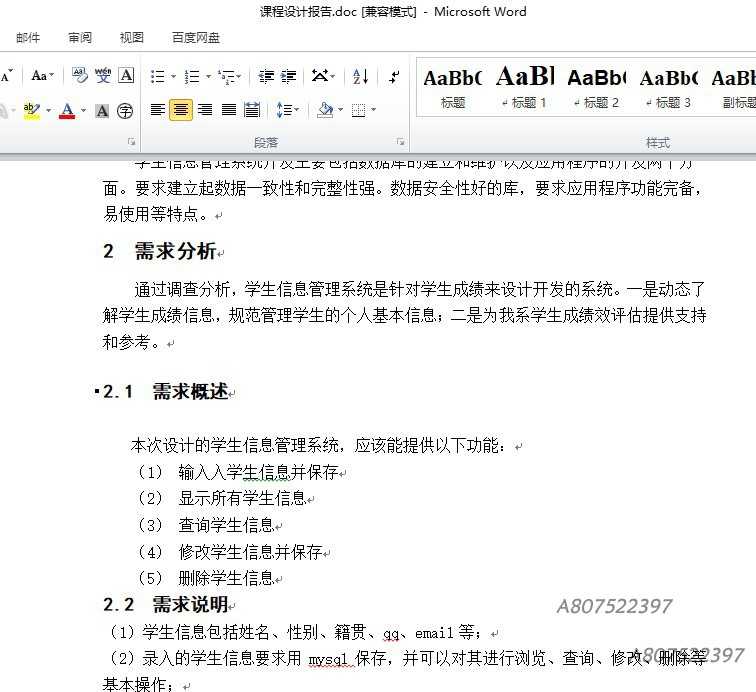The width and height of the screenshot is (756, 692).
Task: Apply the red font color
Action: pos(67,111)
